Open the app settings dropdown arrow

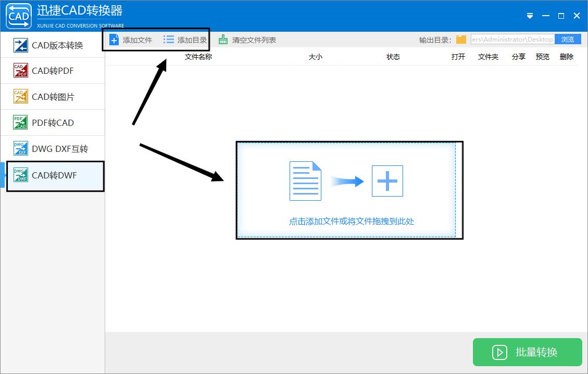(530, 16)
